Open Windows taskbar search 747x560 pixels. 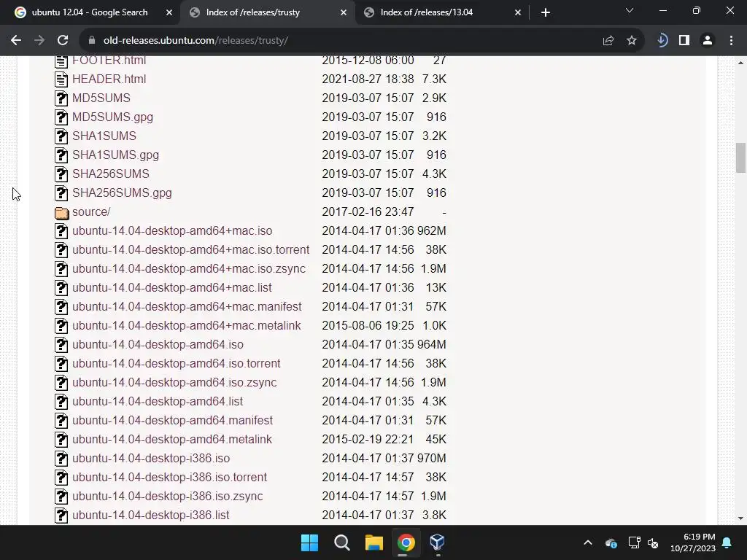point(341,542)
